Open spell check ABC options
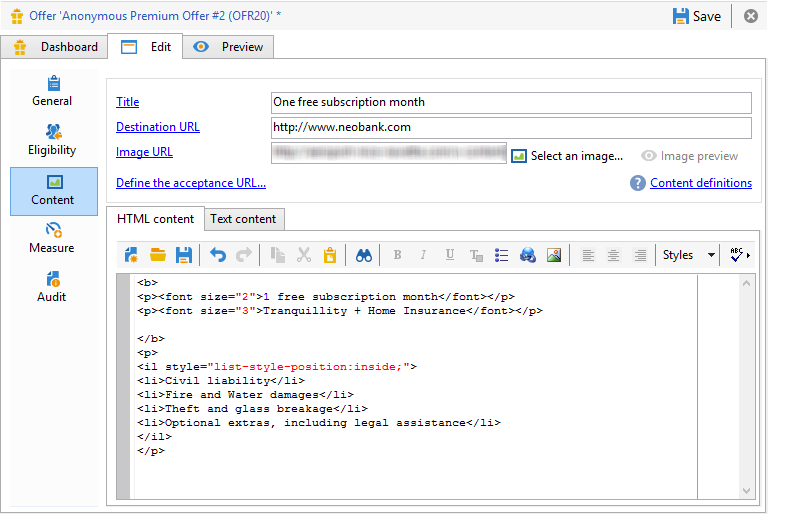798x532 pixels. (x=739, y=255)
